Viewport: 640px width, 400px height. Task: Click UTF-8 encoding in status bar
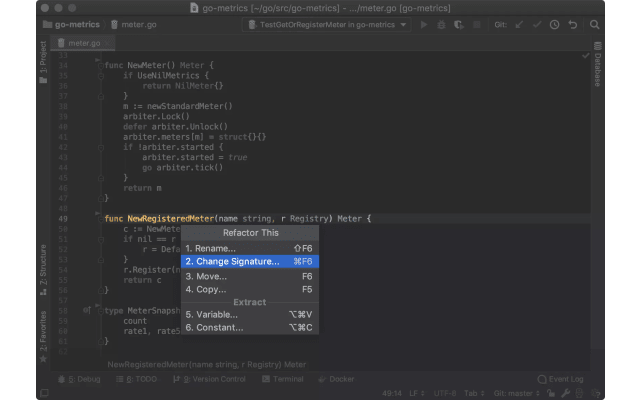click(444, 393)
